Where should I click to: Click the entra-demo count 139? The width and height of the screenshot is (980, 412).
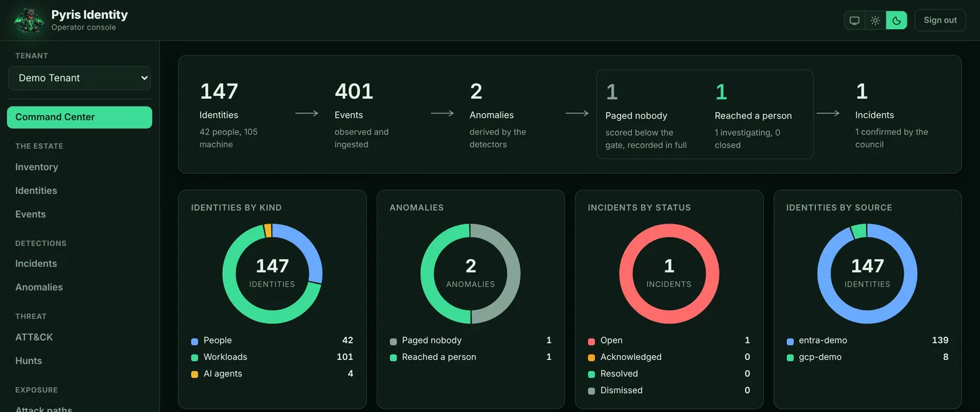tap(940, 340)
